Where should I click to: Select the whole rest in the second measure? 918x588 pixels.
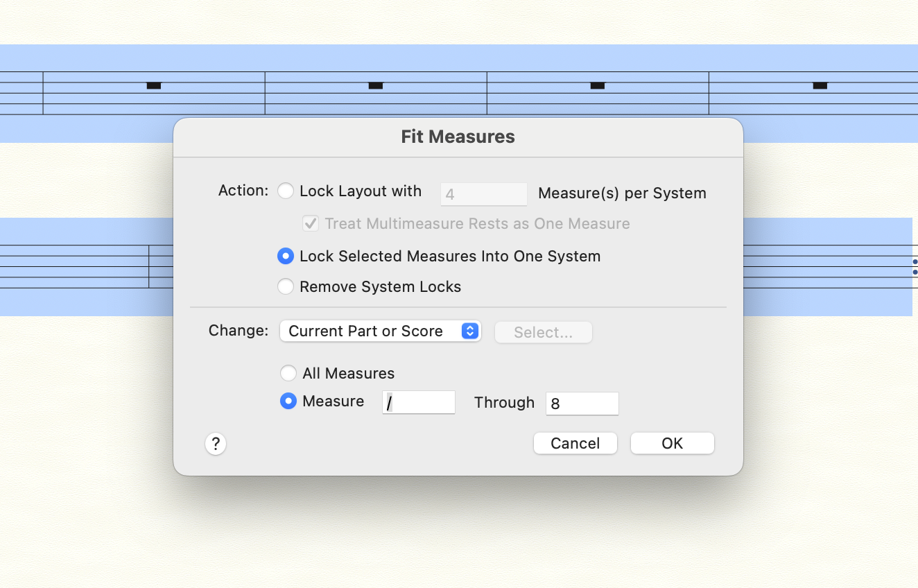(376, 85)
